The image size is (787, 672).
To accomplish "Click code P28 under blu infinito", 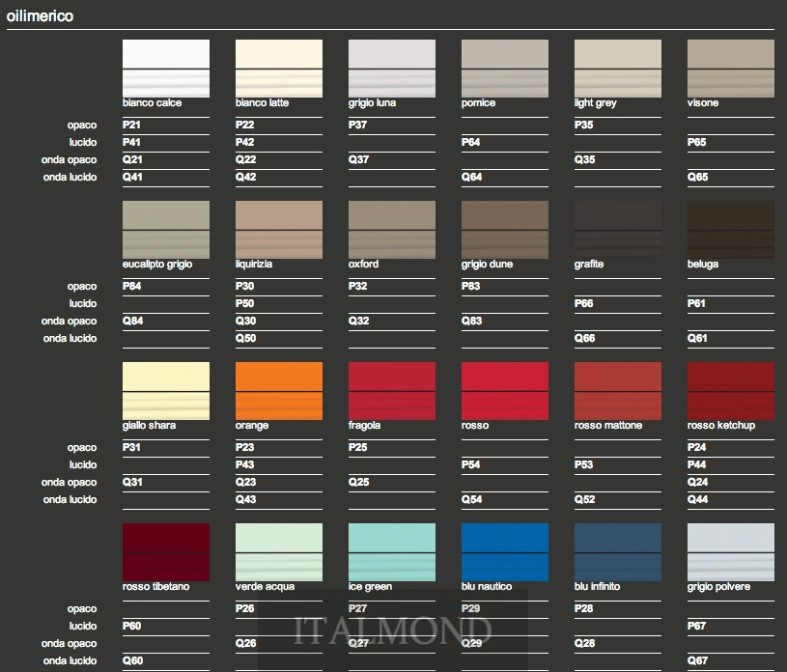I will click(x=583, y=608).
